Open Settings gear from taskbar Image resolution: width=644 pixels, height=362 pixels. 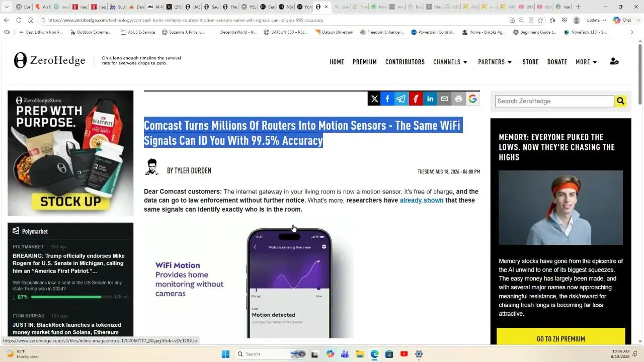[x=419, y=354]
